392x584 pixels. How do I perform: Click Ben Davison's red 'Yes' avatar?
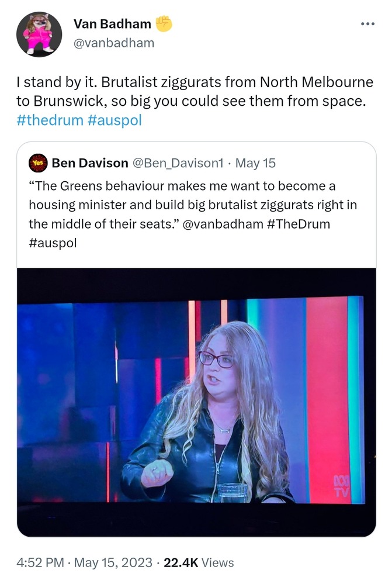click(38, 163)
